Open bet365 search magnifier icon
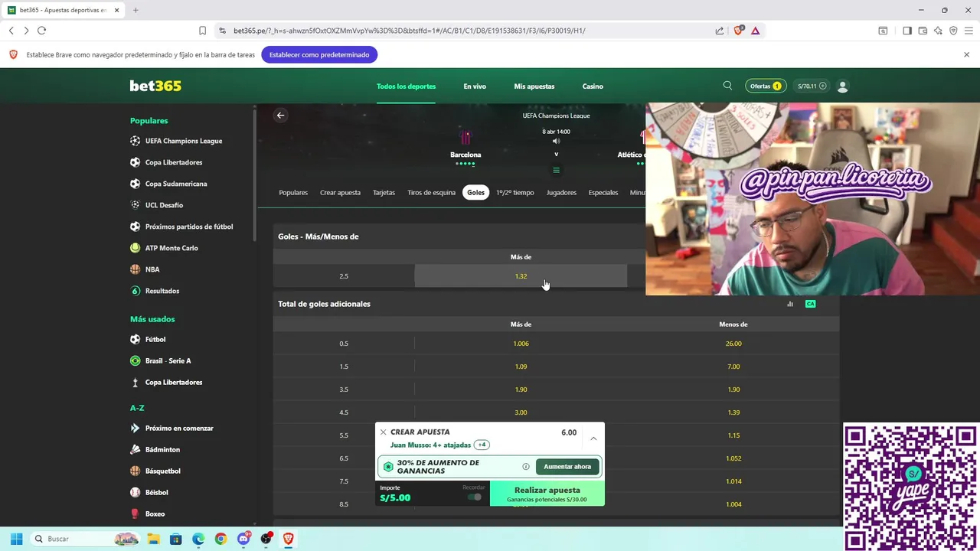This screenshot has width=980, height=551. (x=727, y=86)
